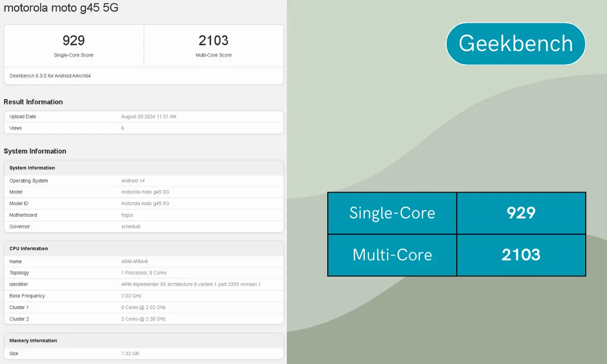The image size is (607, 364).
Task: Select the "Operating System" row label
Action: point(29,181)
